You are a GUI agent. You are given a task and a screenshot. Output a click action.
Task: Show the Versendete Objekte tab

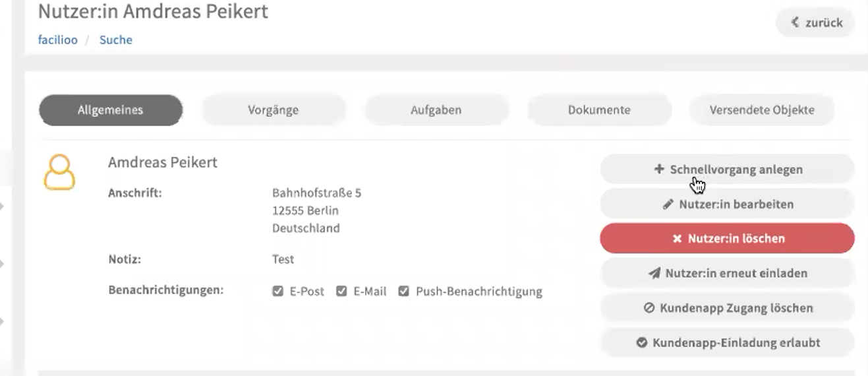(x=761, y=110)
